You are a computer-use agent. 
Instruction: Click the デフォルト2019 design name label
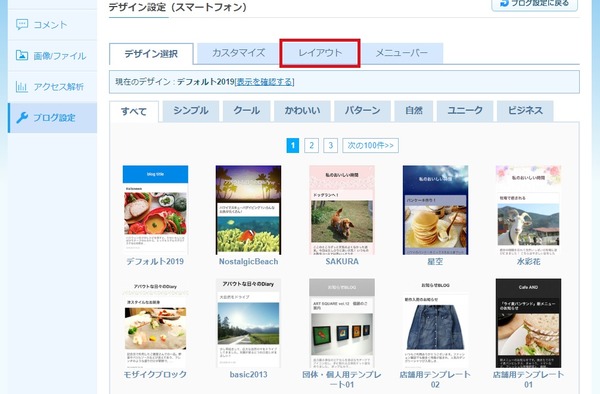[x=155, y=262]
